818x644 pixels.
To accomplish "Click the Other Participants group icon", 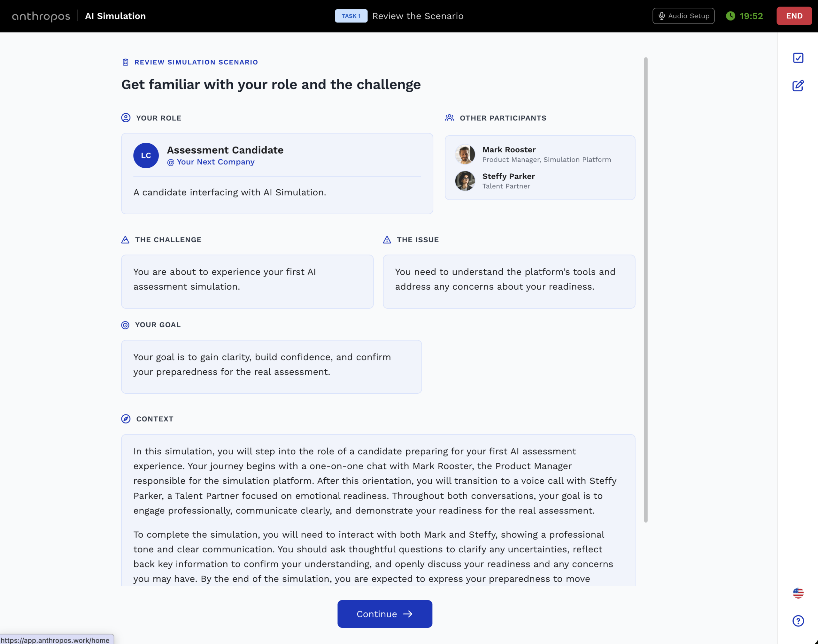I will tap(449, 117).
